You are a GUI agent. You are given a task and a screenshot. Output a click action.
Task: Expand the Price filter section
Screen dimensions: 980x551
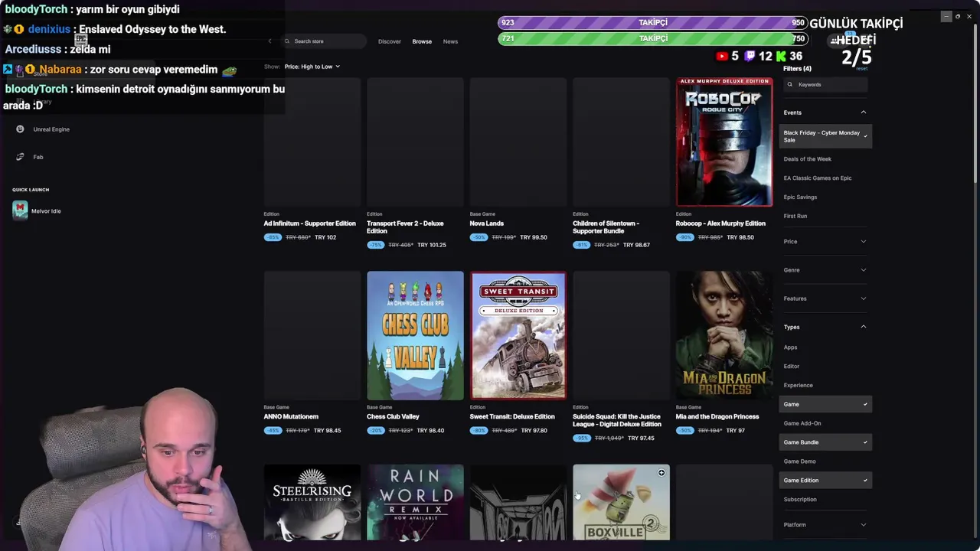825,242
